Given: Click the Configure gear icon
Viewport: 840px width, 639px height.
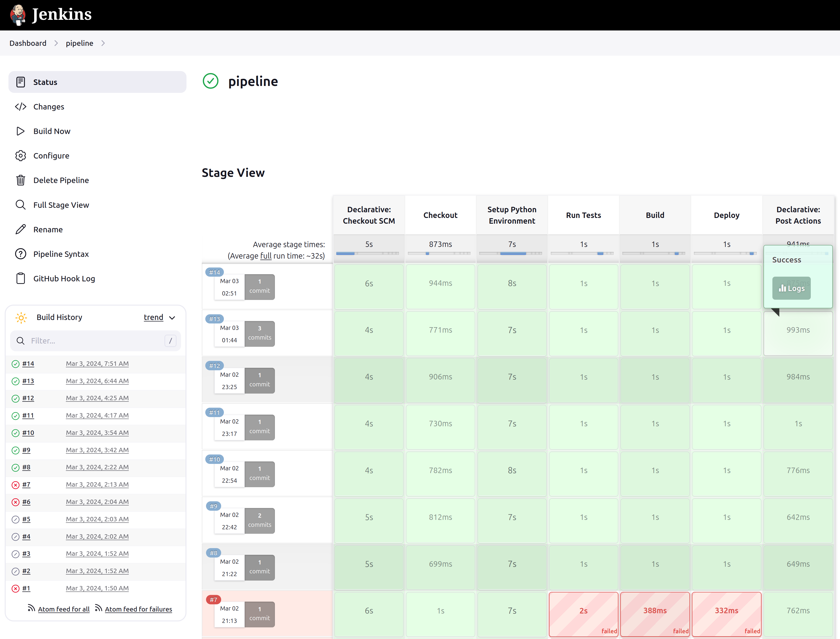Looking at the screenshot, I should 21,156.
